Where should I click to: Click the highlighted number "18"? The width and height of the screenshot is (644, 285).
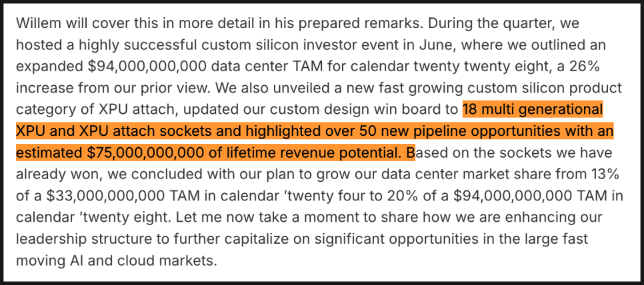[471, 109]
